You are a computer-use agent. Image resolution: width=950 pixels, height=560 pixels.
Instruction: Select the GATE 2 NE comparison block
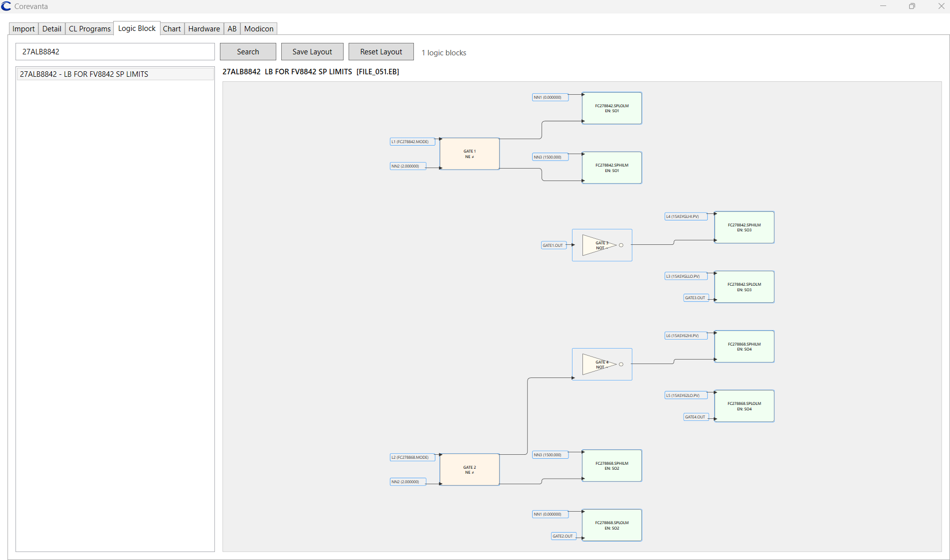pyautogui.click(x=469, y=469)
